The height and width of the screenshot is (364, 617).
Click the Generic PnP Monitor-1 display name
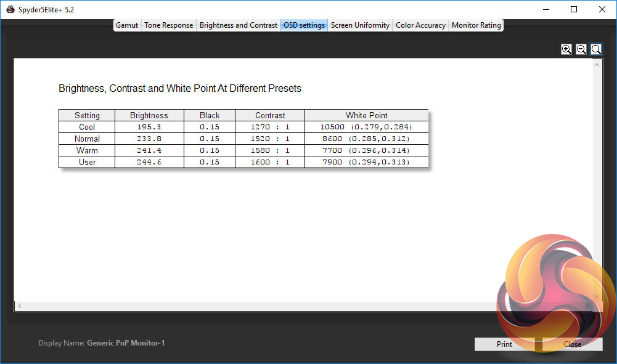126,343
